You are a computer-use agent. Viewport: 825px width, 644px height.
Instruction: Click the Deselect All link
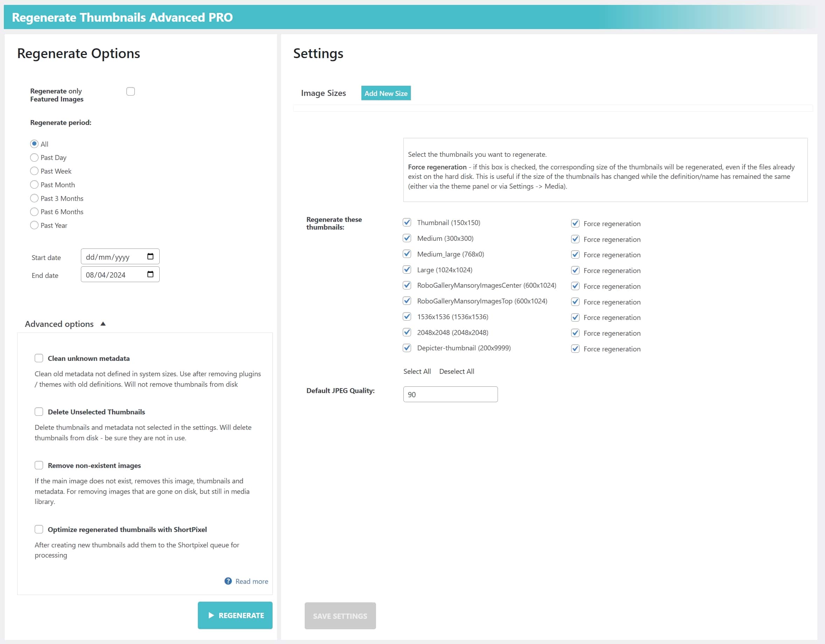[x=456, y=371]
